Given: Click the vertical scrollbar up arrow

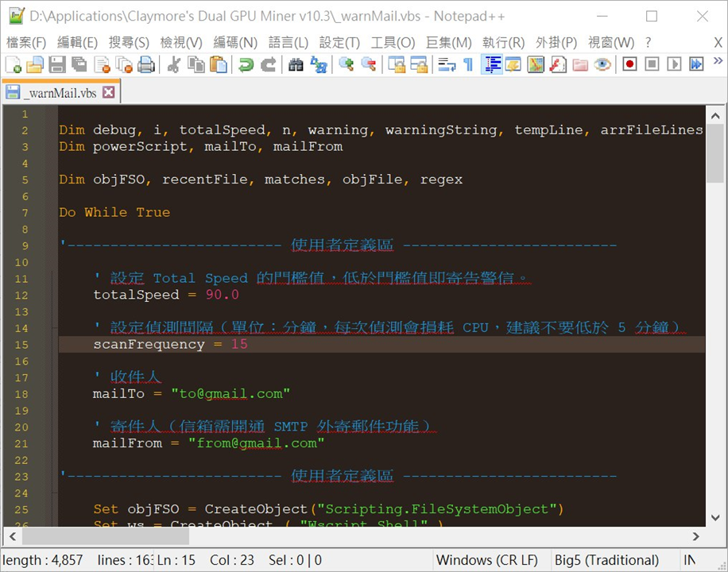Looking at the screenshot, I should [715, 116].
